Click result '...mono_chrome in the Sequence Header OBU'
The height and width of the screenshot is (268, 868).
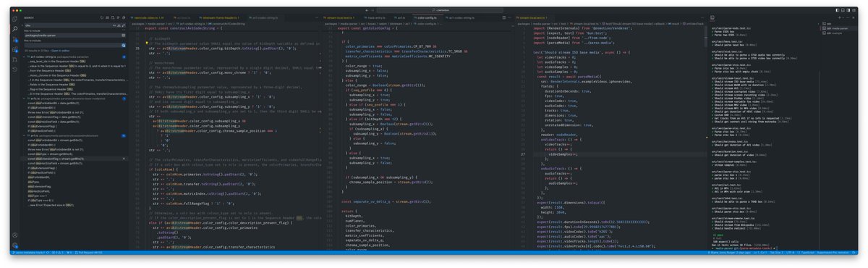(57, 75)
